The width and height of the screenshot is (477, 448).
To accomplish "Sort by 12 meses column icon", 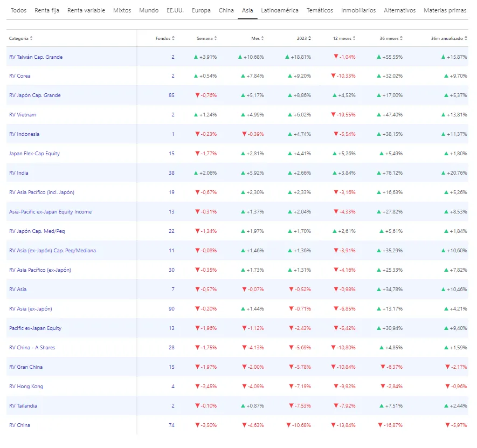I will [355, 38].
